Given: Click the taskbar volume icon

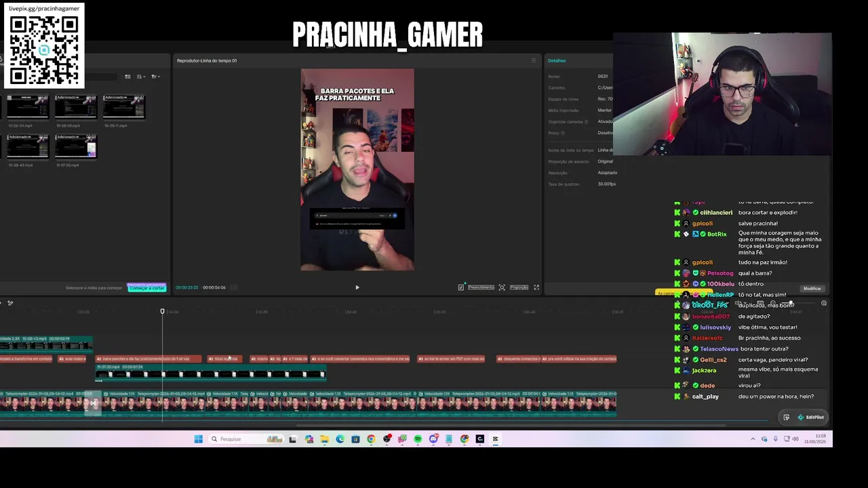Looking at the screenshot, I should point(795,439).
